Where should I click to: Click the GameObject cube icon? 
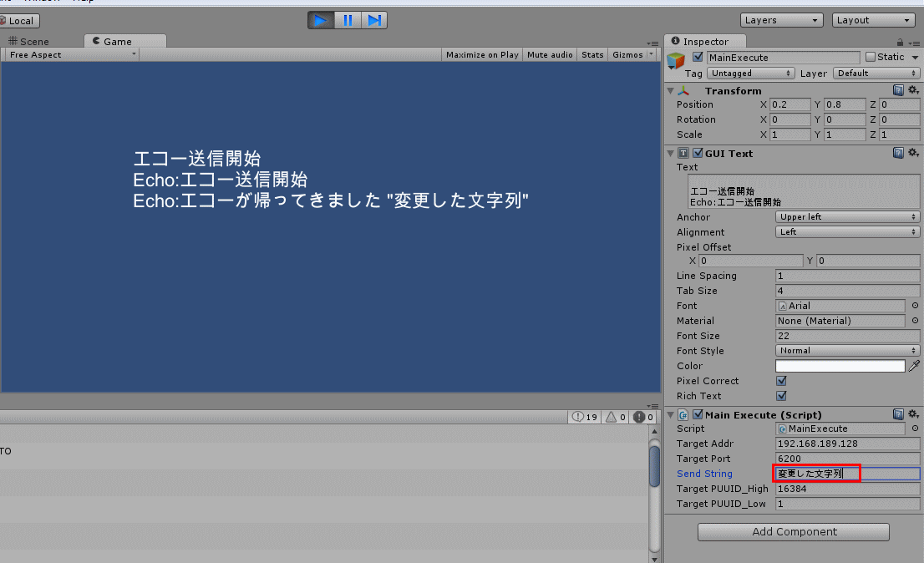(676, 60)
